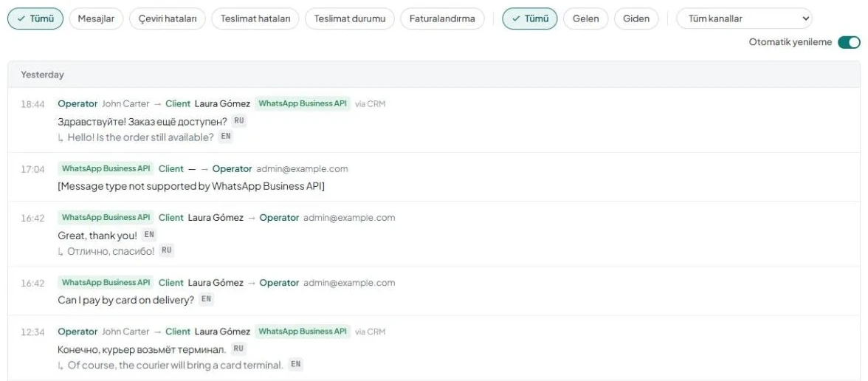Filter by Teslimat hataları
Viewport: 868px width, 381px height.
coord(255,19)
